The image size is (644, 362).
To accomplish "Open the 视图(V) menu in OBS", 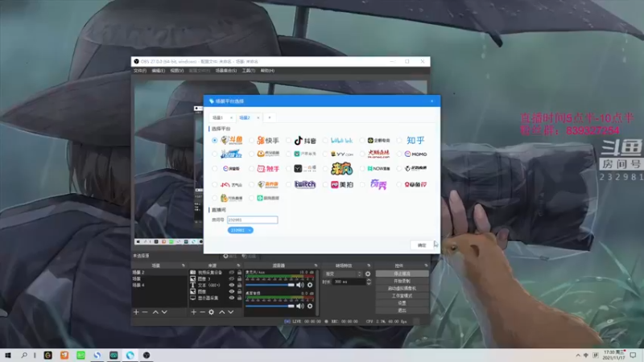I will (x=176, y=71).
